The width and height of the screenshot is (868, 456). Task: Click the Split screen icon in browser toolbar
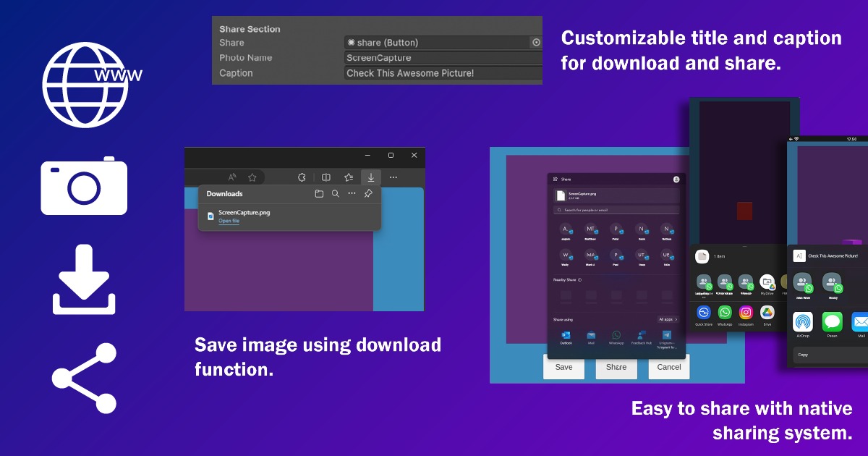click(x=326, y=177)
